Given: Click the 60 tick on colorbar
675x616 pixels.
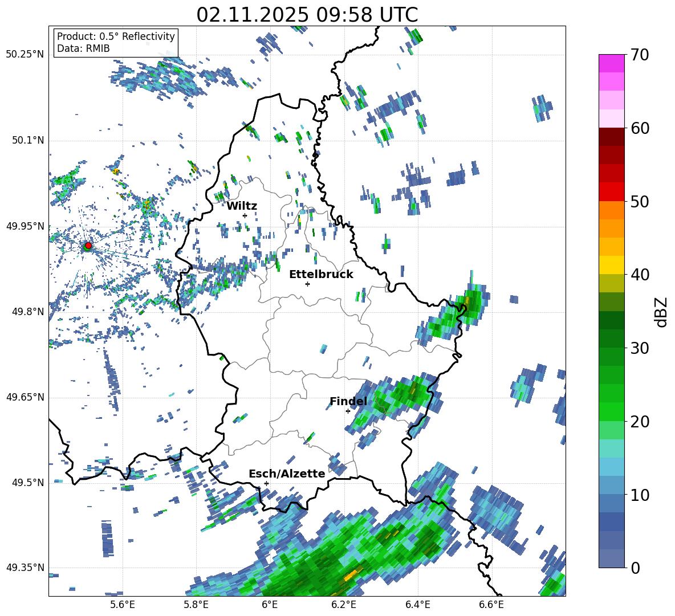Looking at the screenshot, I should (x=640, y=128).
